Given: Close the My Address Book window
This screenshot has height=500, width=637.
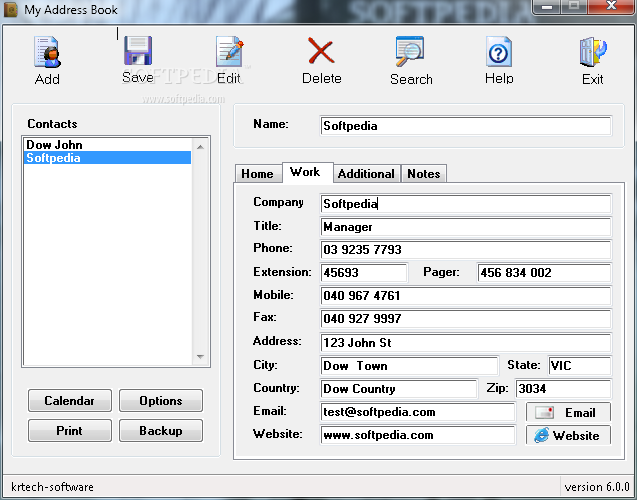Looking at the screenshot, I should (611, 6).
